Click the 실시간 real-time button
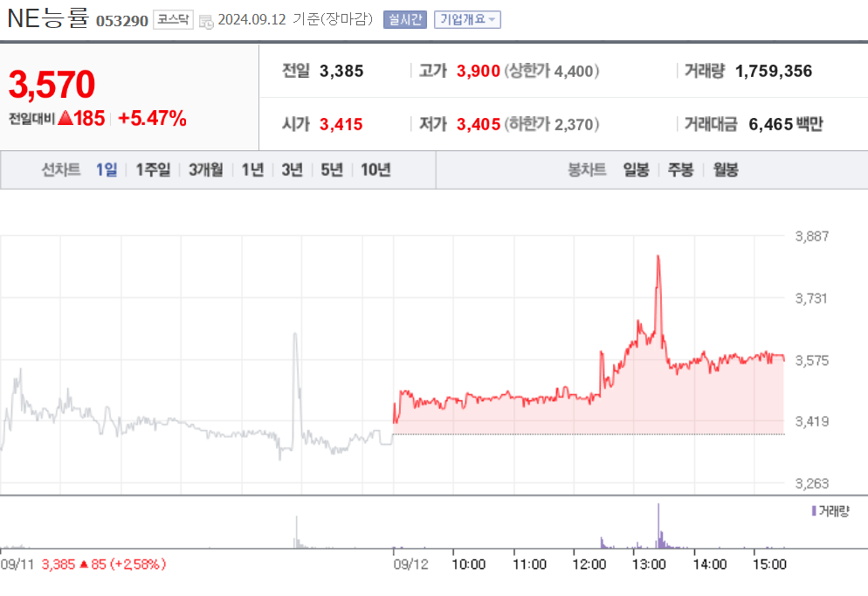Viewport: 868px width, 596px height. coord(404,19)
